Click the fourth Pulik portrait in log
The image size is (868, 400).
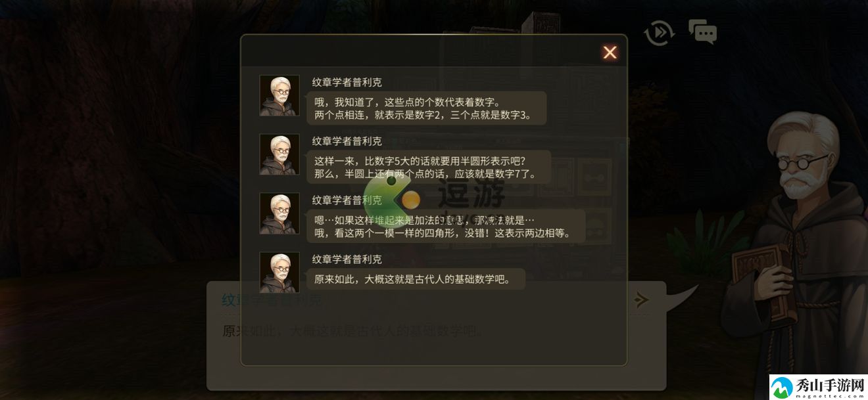click(279, 273)
